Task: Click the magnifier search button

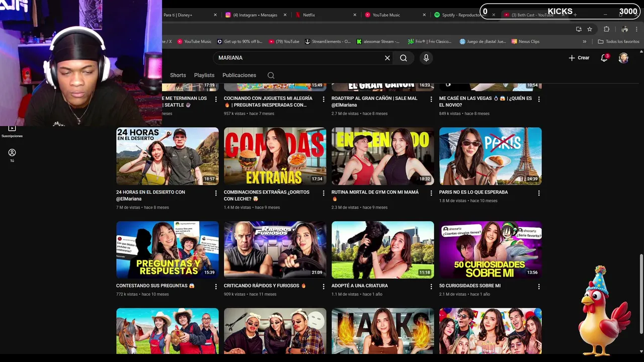Action: pos(404,58)
